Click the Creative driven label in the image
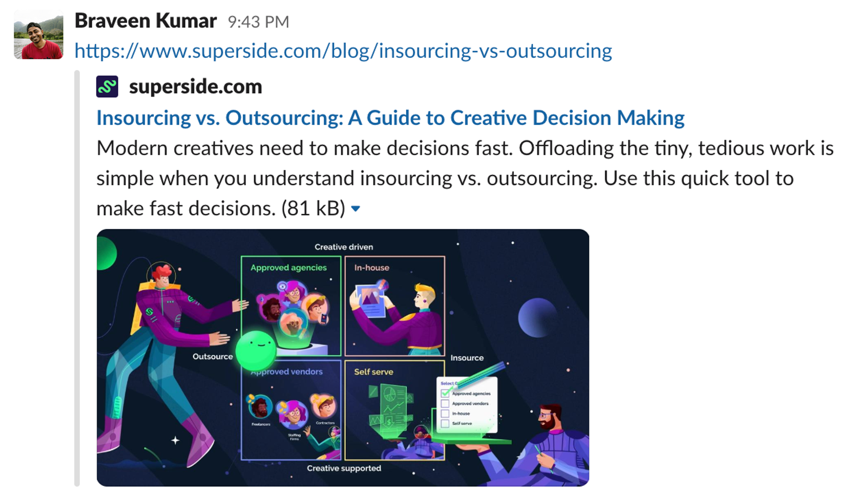Image resolution: width=868 pixels, height=500 pixels. point(344,247)
